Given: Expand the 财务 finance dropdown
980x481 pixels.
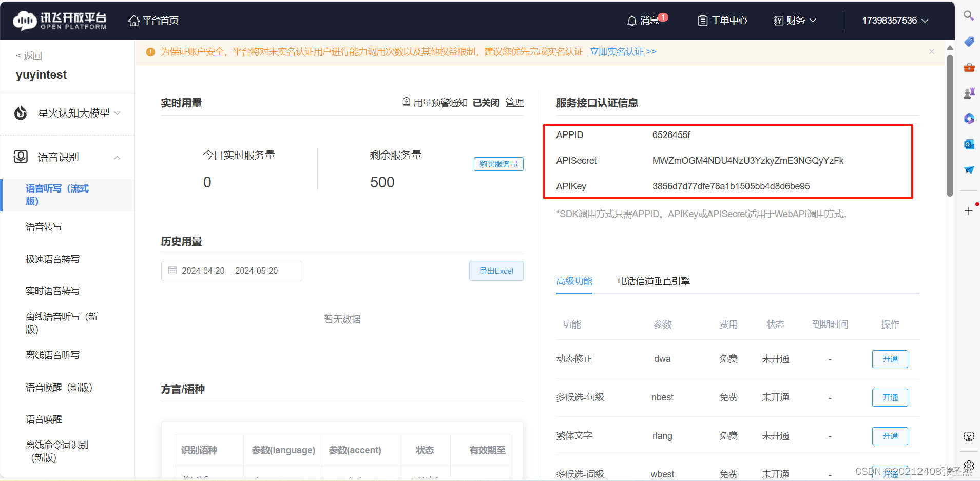Looking at the screenshot, I should click(x=795, y=21).
